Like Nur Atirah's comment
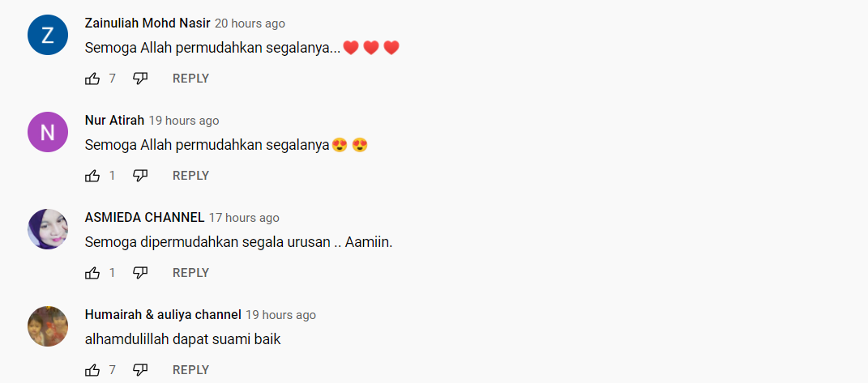868x383 pixels. 92,176
